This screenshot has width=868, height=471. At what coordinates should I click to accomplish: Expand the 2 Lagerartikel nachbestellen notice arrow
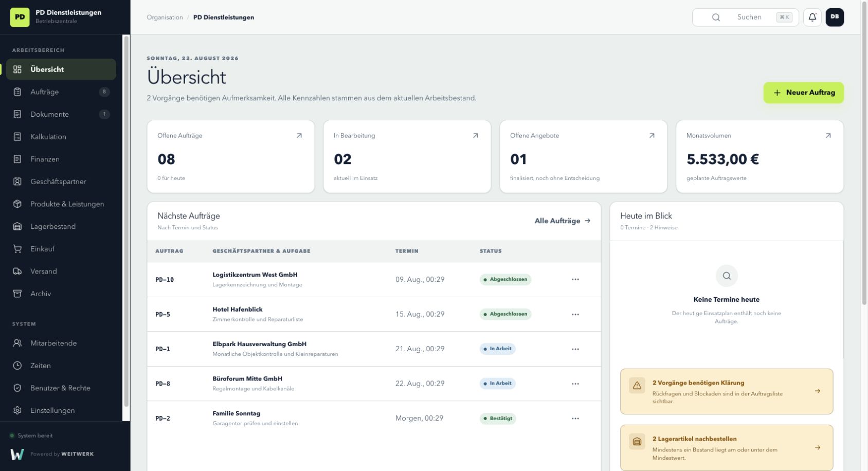click(x=818, y=447)
